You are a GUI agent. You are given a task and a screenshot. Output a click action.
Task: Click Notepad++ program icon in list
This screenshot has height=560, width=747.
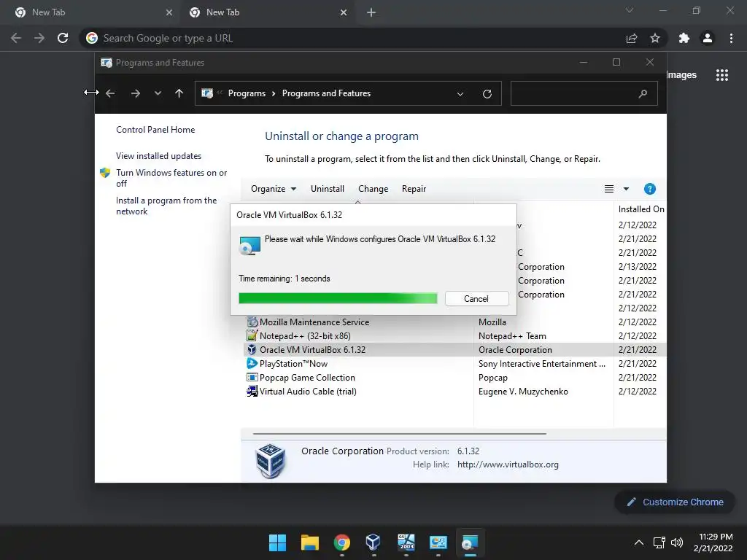[x=252, y=335]
